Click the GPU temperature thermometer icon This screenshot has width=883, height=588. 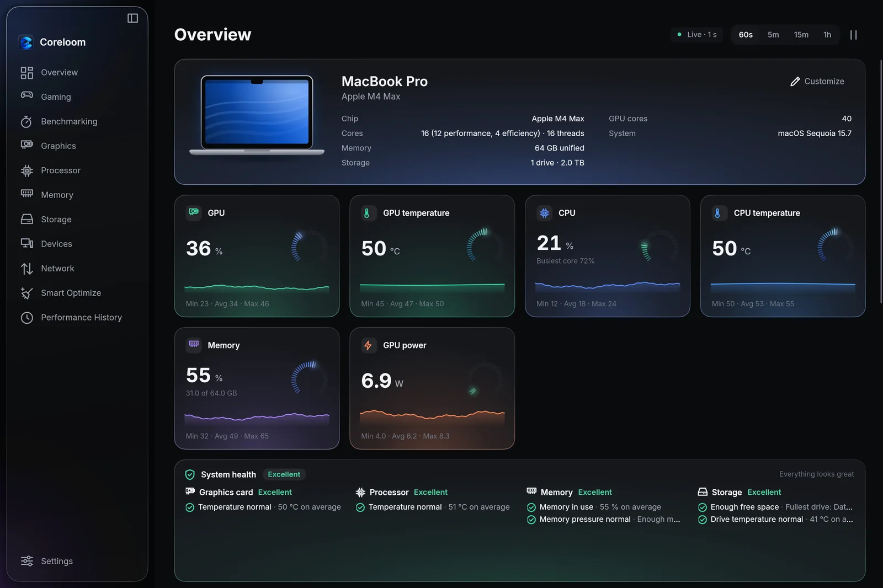pos(367,212)
